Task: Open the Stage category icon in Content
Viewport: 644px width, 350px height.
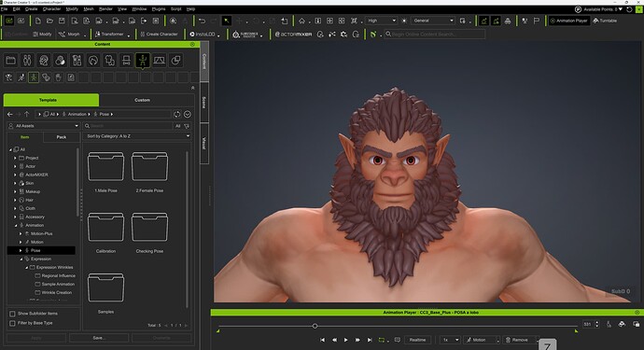Action: pyautogui.click(x=159, y=61)
